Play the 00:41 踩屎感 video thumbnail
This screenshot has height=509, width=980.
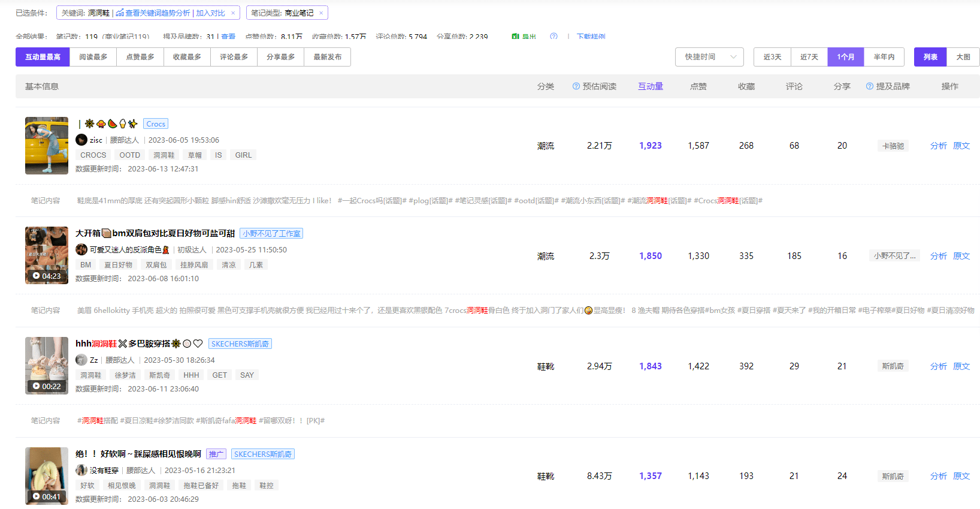click(47, 476)
